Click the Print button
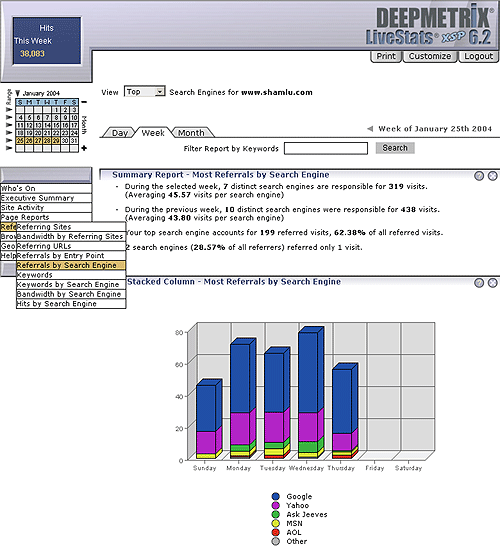 click(x=386, y=56)
